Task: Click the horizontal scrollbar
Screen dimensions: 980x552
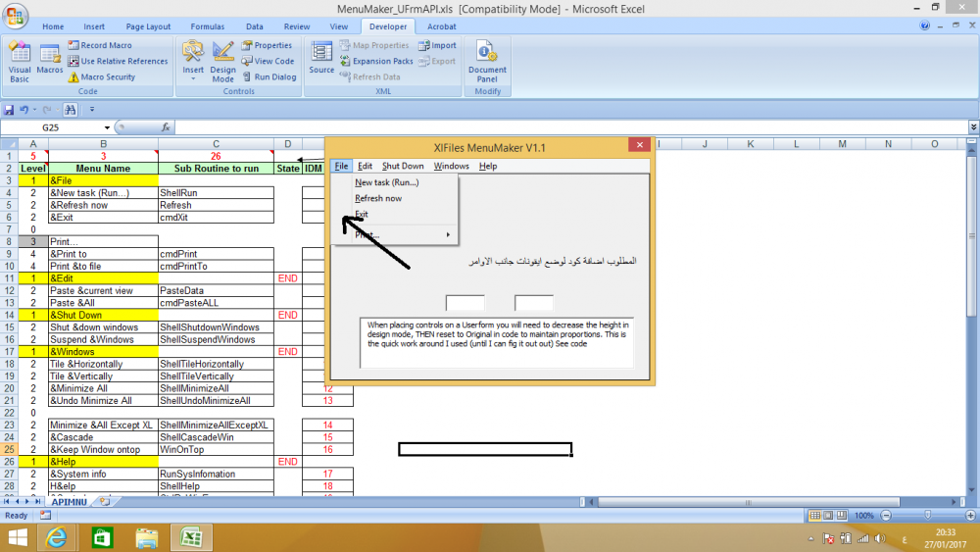Action: click(749, 502)
